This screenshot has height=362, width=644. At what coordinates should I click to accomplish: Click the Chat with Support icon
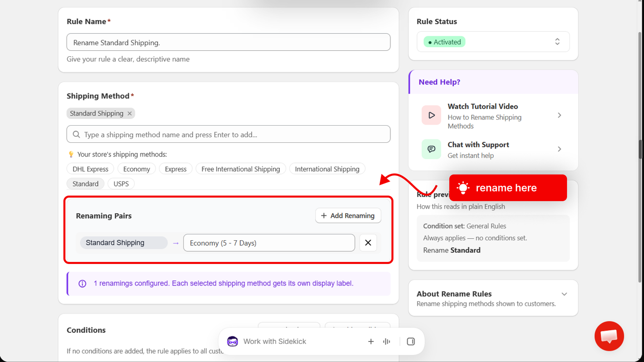tap(431, 149)
